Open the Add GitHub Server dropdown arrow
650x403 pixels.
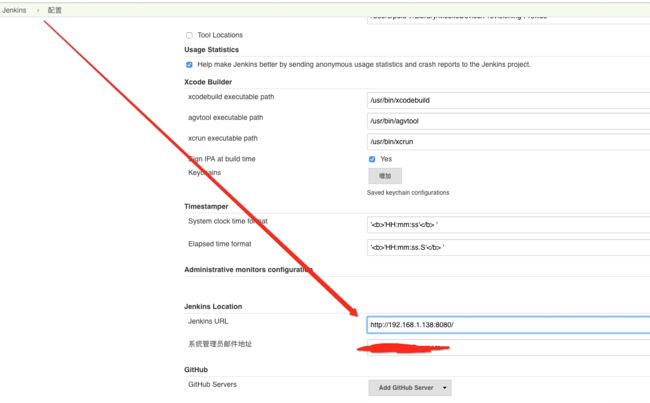point(445,388)
